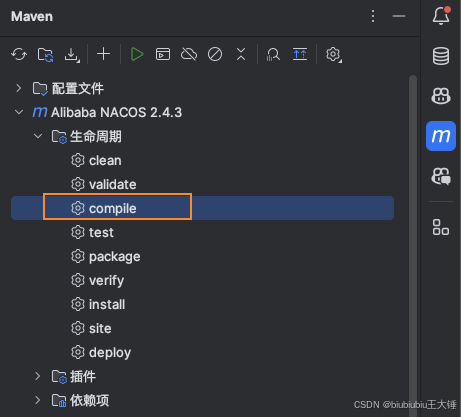The image size is (461, 417).
Task: Select Alibaba NACOS 2.4.3 project label
Action: [x=116, y=112]
